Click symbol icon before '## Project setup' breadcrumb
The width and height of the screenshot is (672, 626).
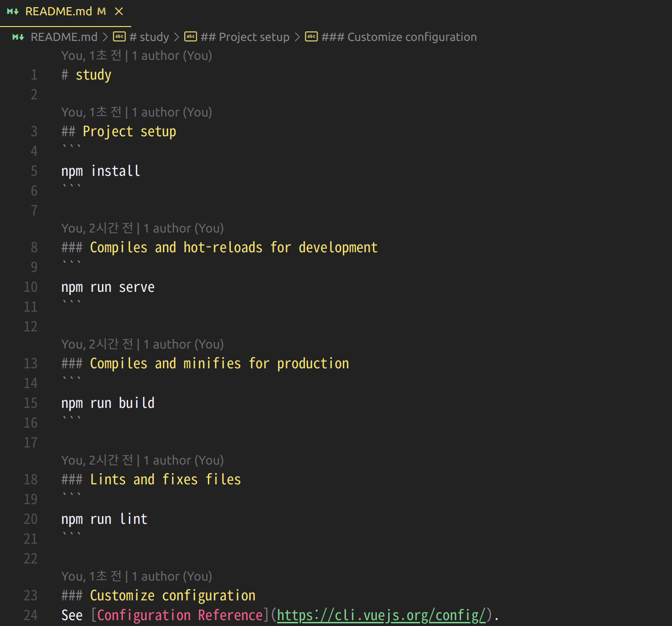[191, 36]
